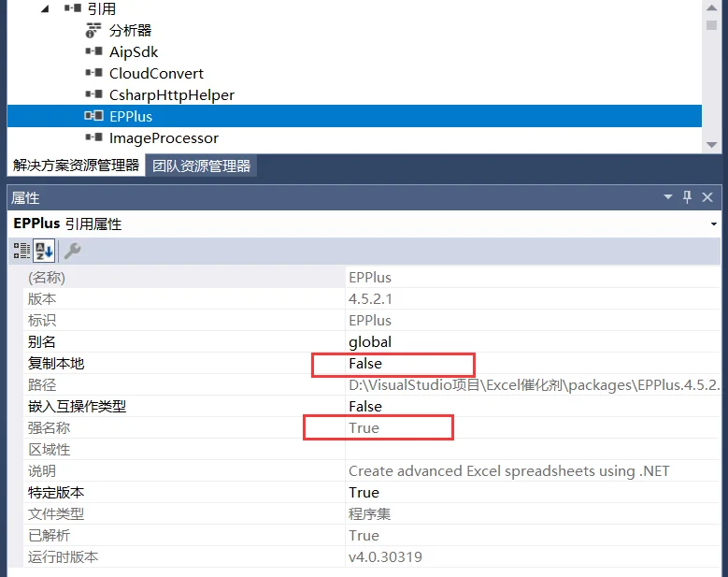
Task: Click the runtime value v4.0.30319
Action: (x=385, y=557)
